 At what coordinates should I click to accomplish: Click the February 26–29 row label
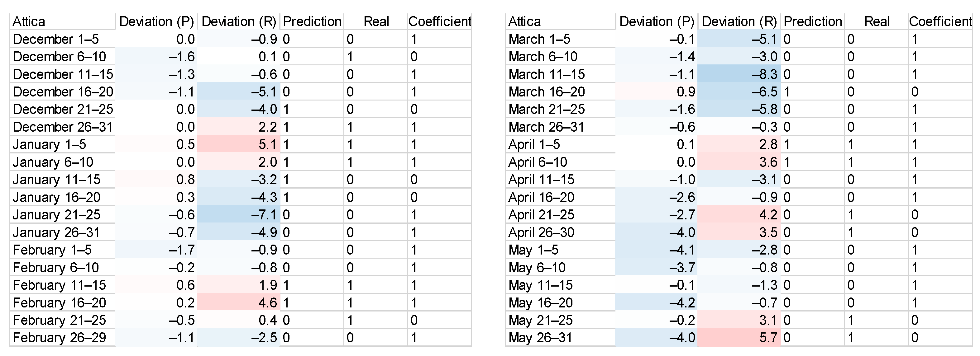tap(59, 337)
